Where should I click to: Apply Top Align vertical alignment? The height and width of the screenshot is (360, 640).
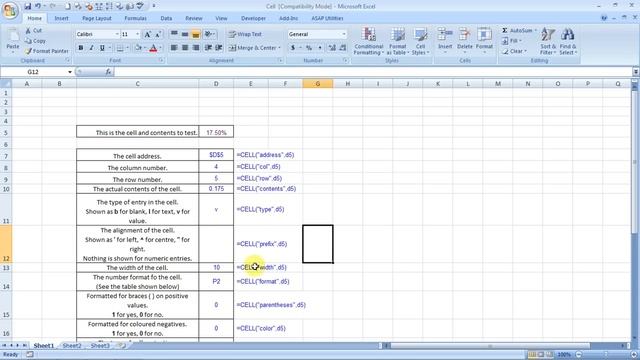(x=174, y=34)
